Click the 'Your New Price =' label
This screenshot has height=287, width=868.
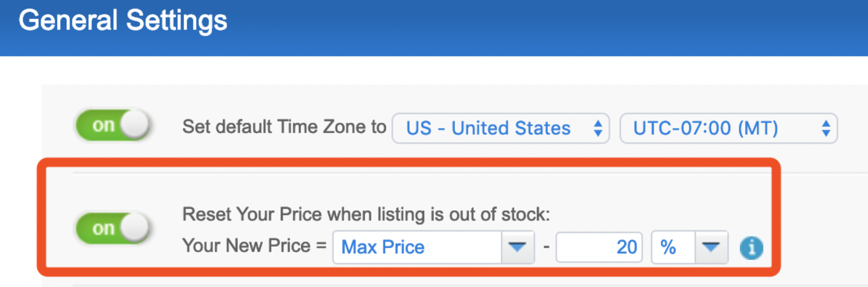pos(254,246)
